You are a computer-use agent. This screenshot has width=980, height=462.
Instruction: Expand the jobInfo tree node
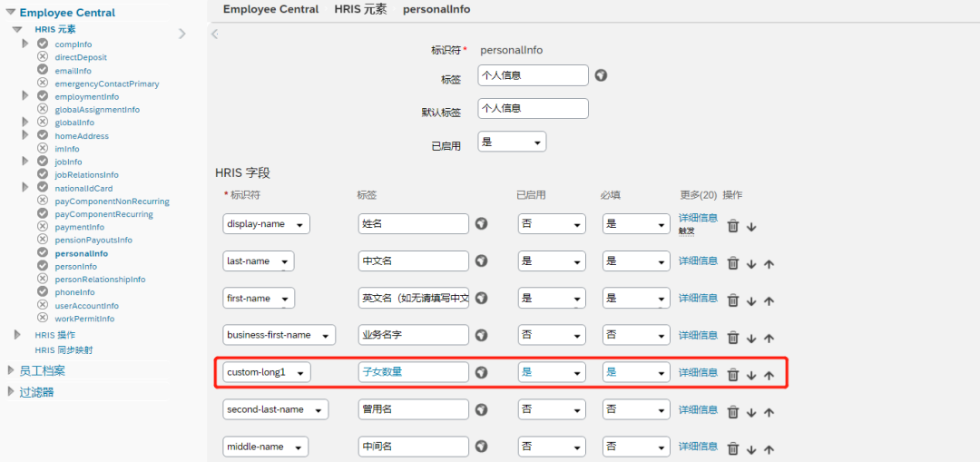point(25,161)
